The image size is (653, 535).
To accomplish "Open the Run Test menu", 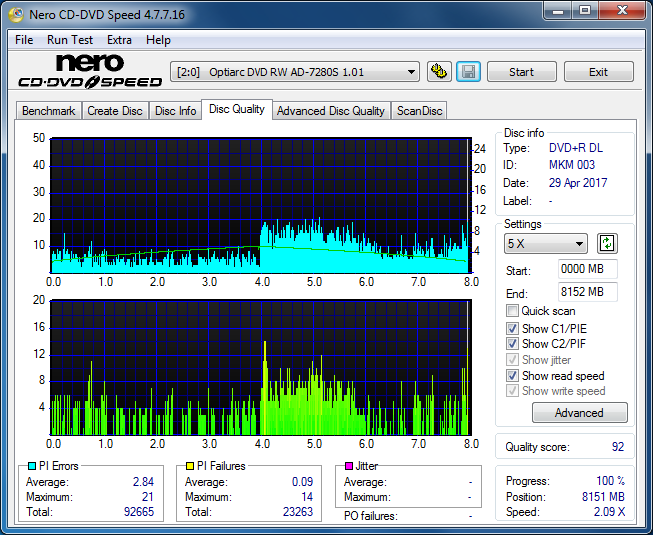I will coord(70,40).
